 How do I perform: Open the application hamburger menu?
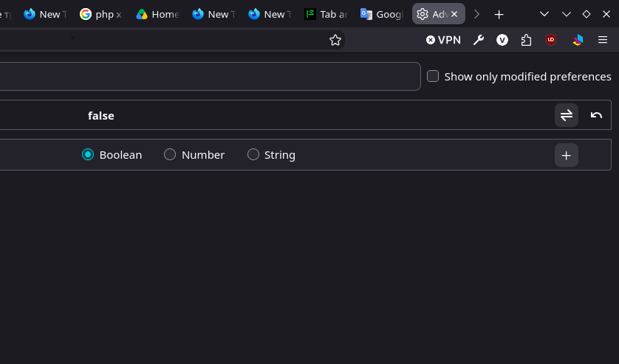[x=603, y=40]
